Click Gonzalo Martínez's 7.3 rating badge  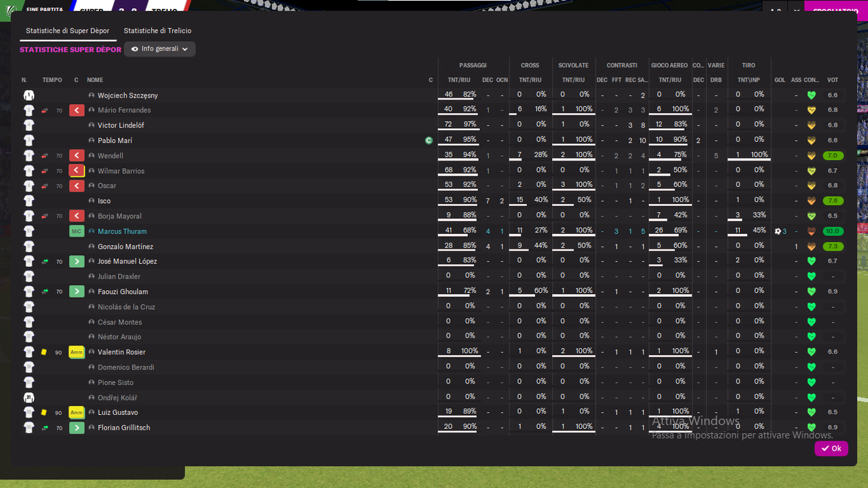click(x=833, y=247)
